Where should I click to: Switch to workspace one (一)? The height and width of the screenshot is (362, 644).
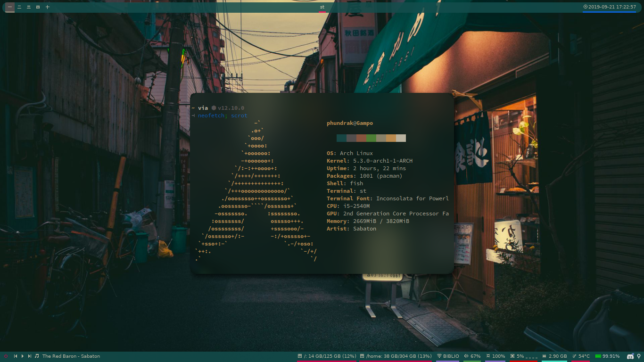tap(10, 7)
